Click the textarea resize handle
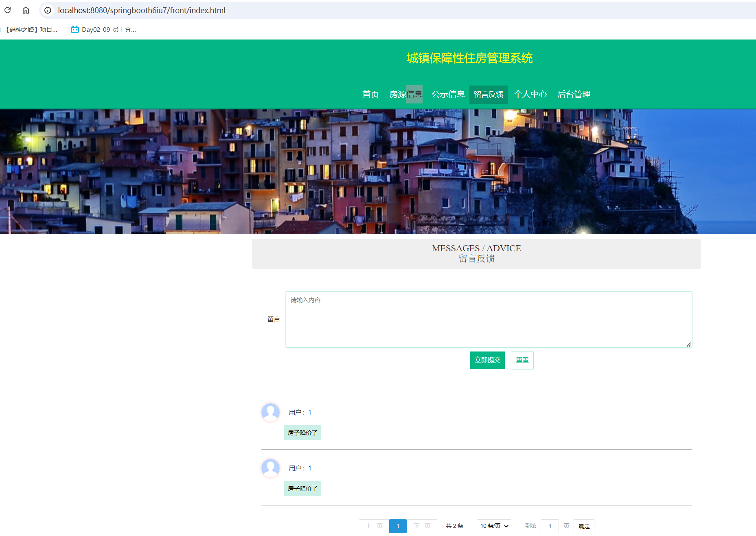 coord(688,344)
